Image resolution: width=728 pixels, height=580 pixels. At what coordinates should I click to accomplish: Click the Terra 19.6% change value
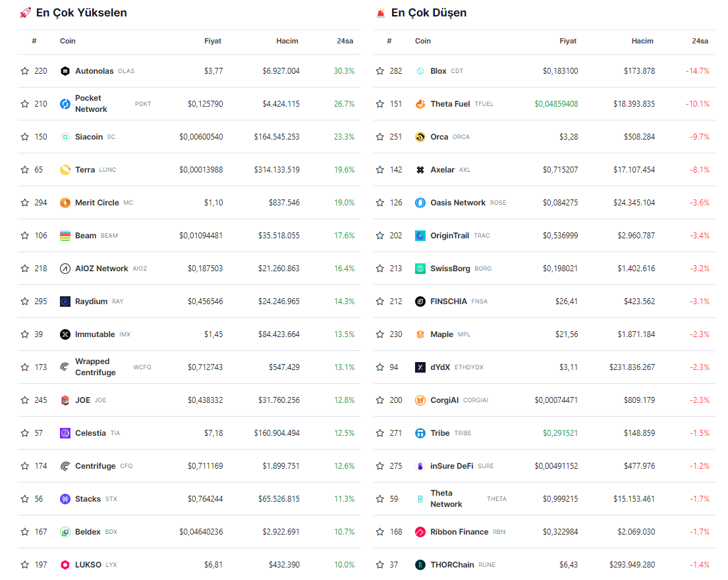(344, 170)
